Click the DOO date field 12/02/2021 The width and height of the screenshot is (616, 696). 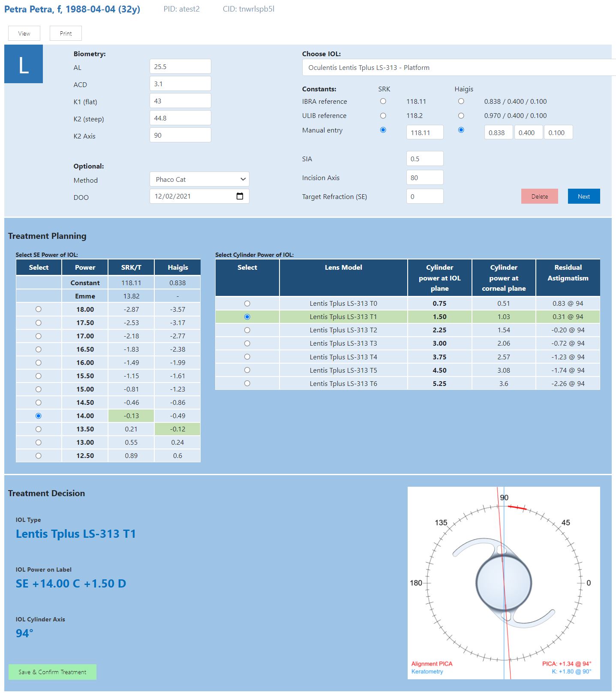click(199, 196)
